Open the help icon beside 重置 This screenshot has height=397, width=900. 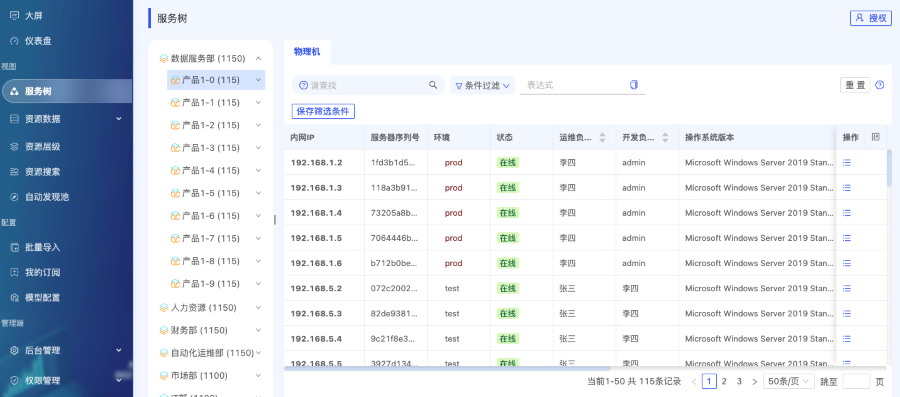click(879, 85)
